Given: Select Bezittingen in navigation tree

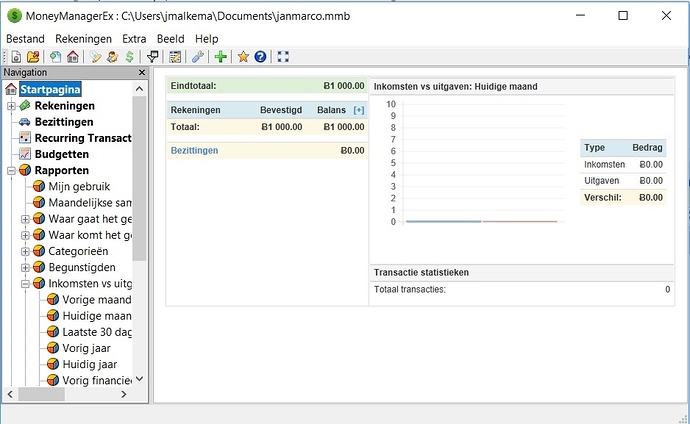Looking at the screenshot, I should click(x=64, y=122).
